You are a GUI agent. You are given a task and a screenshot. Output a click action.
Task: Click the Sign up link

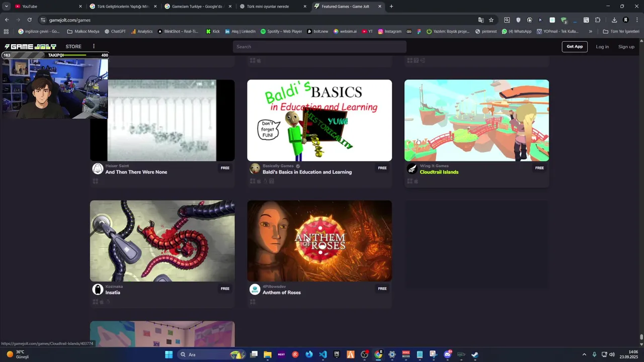click(626, 46)
